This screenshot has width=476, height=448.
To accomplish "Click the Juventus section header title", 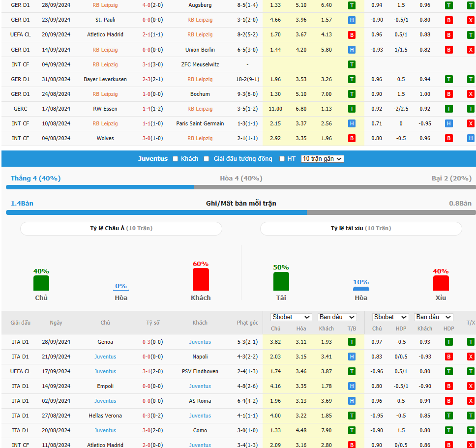I will (x=153, y=159).
